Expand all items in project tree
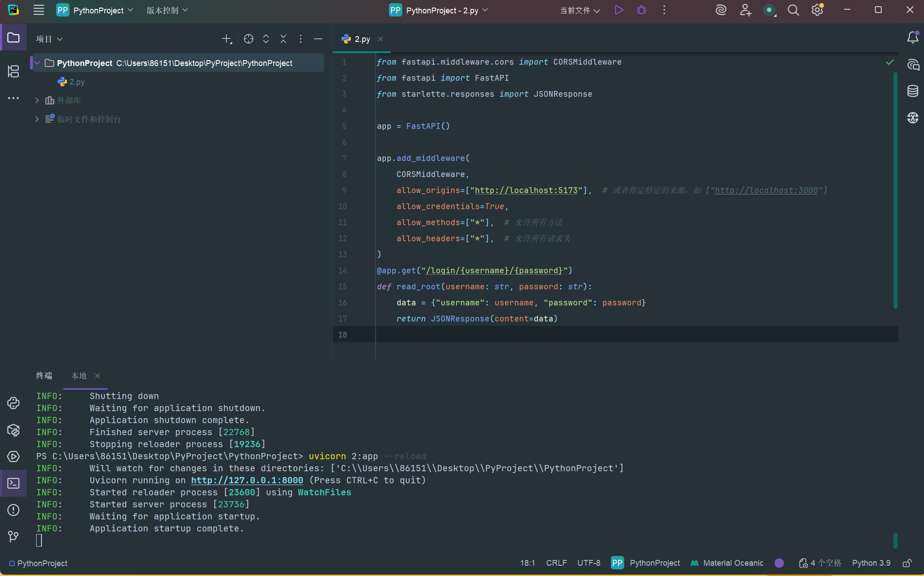The width and height of the screenshot is (924, 576). [x=266, y=39]
